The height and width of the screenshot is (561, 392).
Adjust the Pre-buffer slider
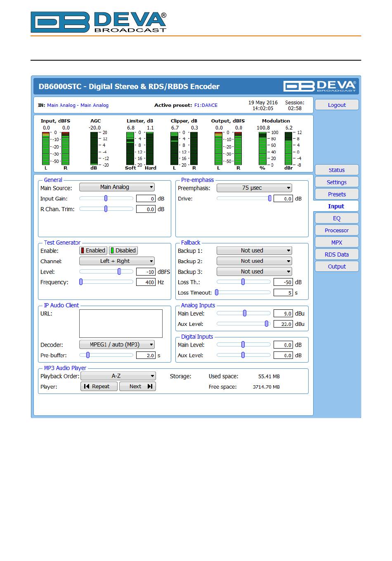[106, 355]
